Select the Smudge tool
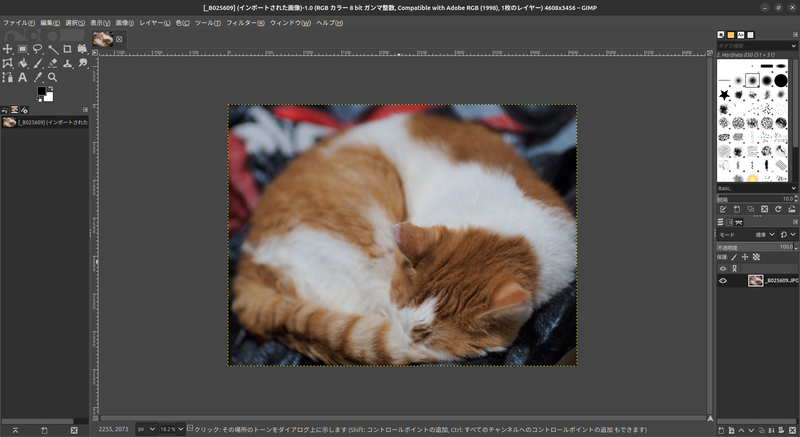This screenshot has width=800, height=437. point(82,63)
